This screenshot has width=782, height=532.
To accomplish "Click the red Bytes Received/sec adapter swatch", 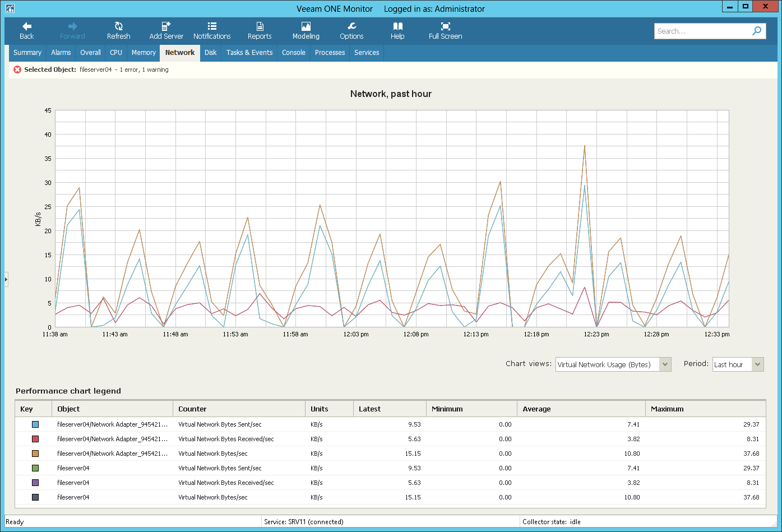I will tap(35, 439).
